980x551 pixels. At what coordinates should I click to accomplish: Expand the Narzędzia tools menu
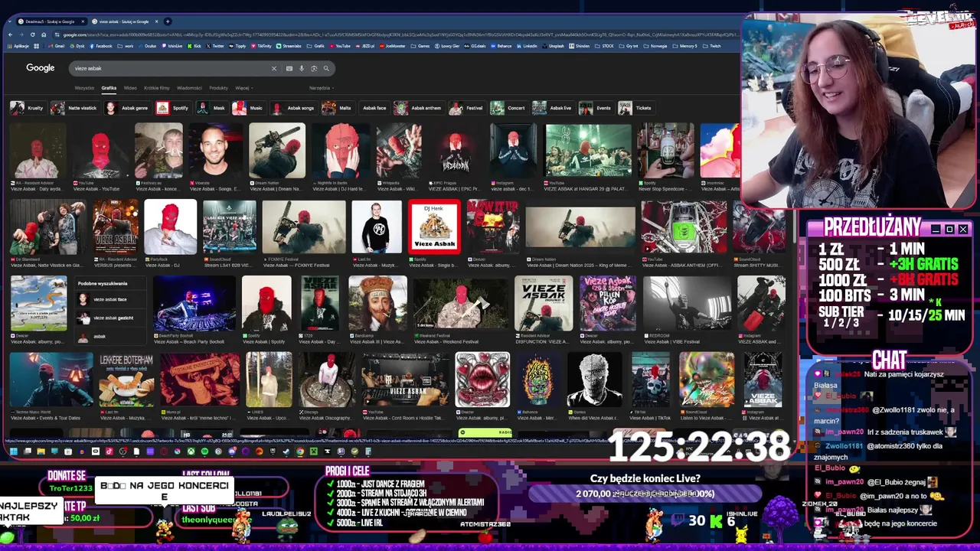coord(321,88)
